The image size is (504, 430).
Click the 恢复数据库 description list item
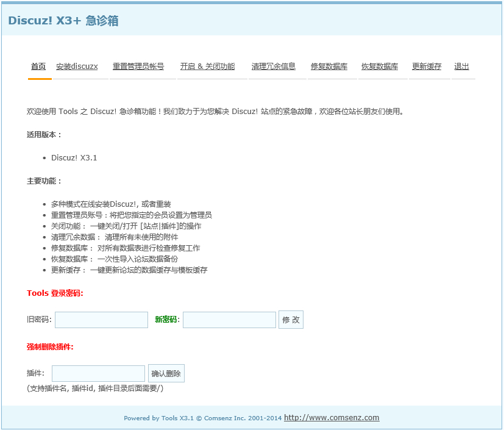115,259
